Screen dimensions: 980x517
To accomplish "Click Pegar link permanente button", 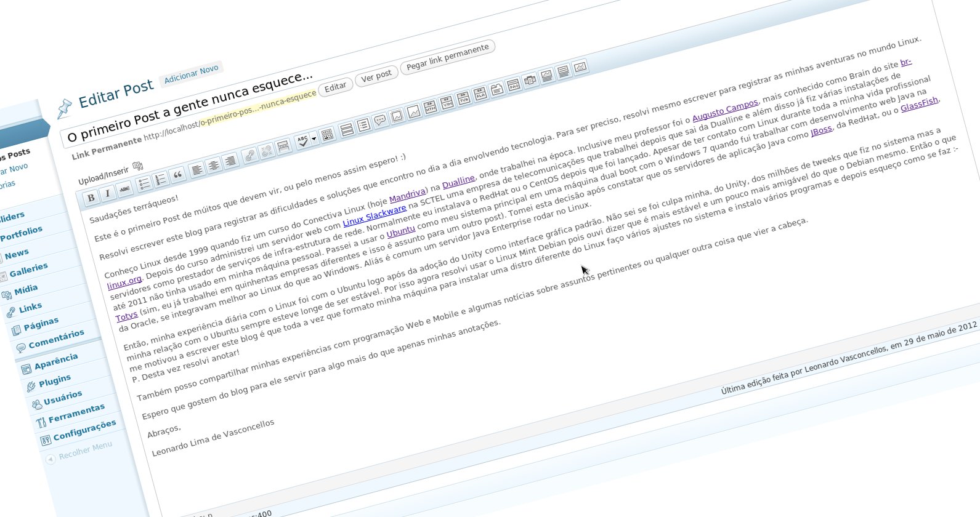I will pyautogui.click(x=448, y=57).
